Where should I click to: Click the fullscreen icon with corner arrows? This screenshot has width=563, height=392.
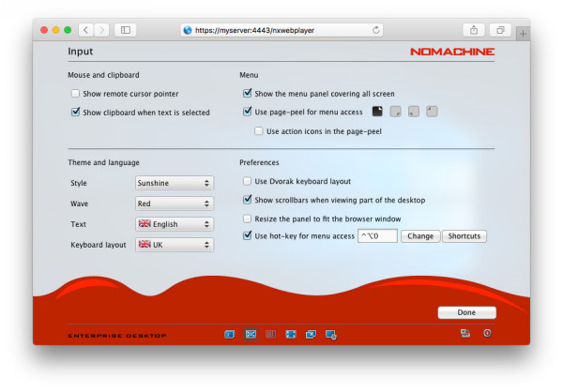[x=291, y=335]
